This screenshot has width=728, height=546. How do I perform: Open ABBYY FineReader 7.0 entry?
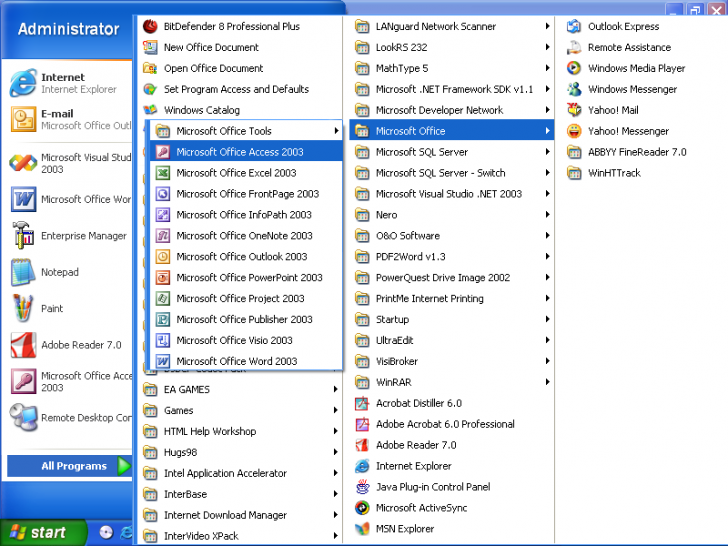click(641, 152)
